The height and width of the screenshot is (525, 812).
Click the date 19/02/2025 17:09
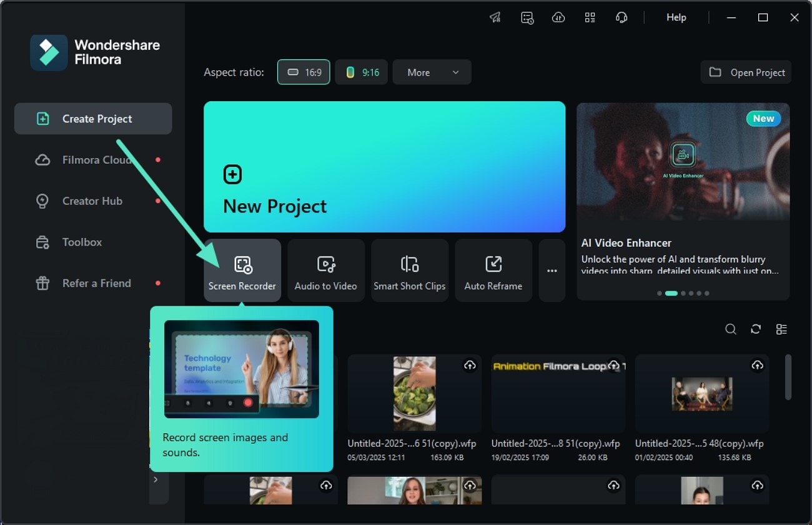point(520,457)
